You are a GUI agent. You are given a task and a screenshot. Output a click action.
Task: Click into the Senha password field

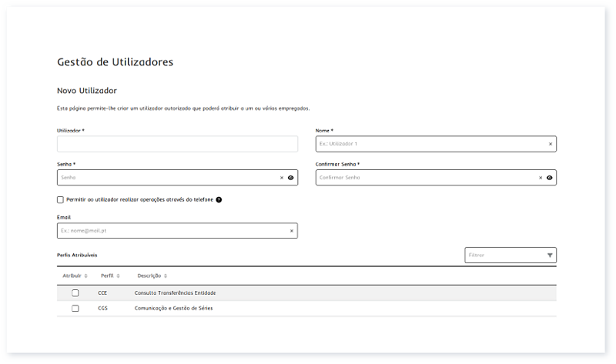[x=166, y=178]
